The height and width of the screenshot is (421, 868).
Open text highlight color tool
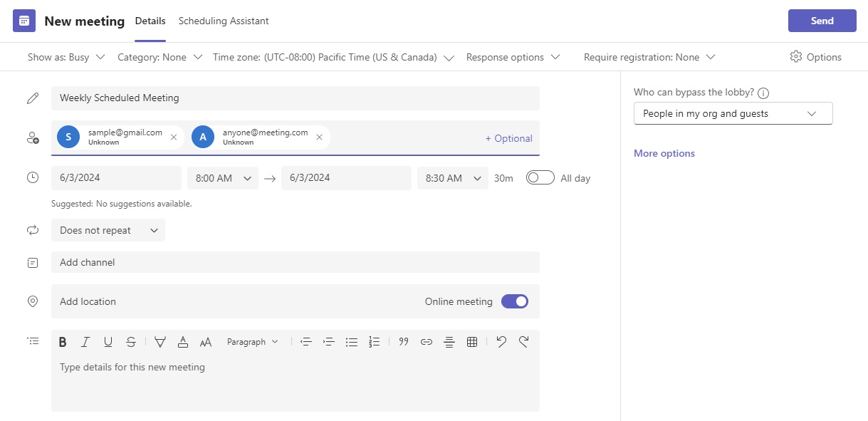(160, 342)
